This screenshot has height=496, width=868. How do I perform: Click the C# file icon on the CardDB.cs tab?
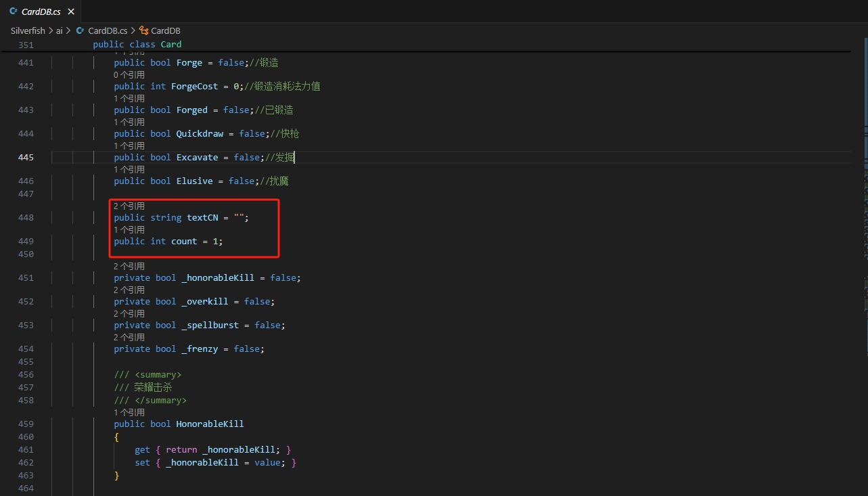(x=13, y=12)
